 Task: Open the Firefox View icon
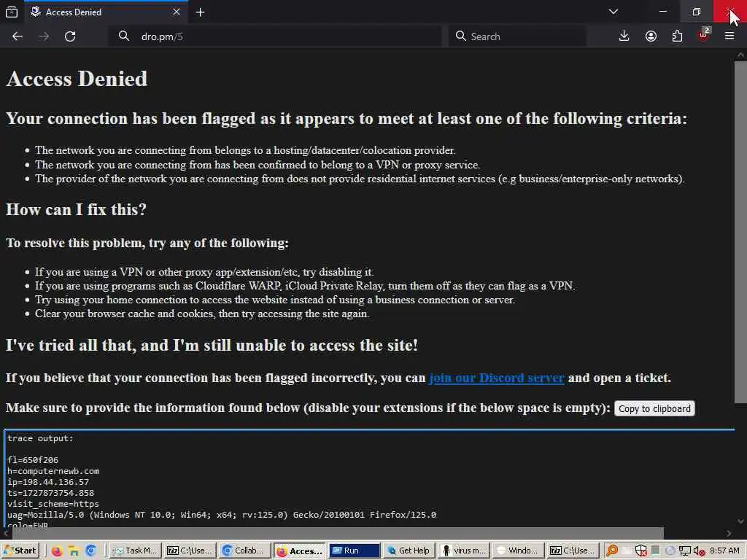coord(12,12)
